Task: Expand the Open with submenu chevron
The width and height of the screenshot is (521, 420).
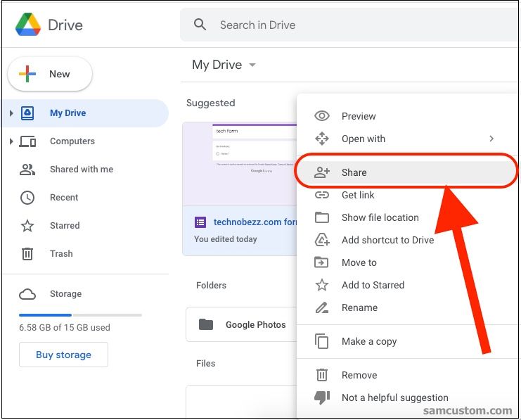Action: [491, 139]
